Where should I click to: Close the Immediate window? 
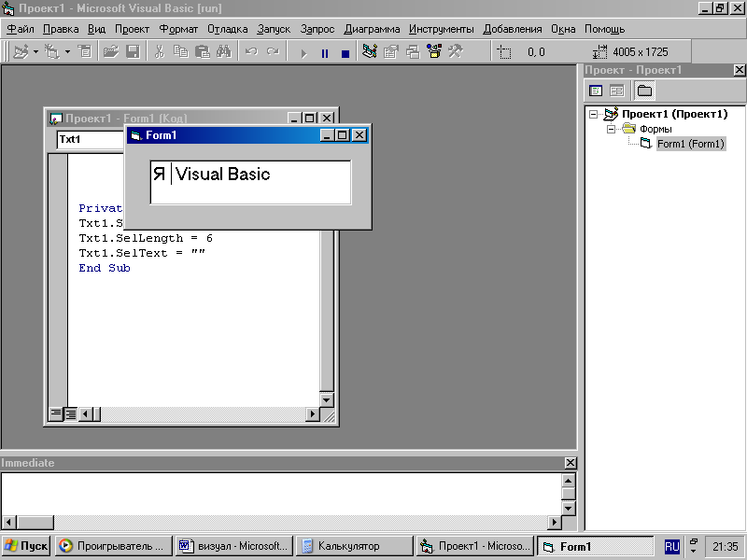tap(571, 463)
